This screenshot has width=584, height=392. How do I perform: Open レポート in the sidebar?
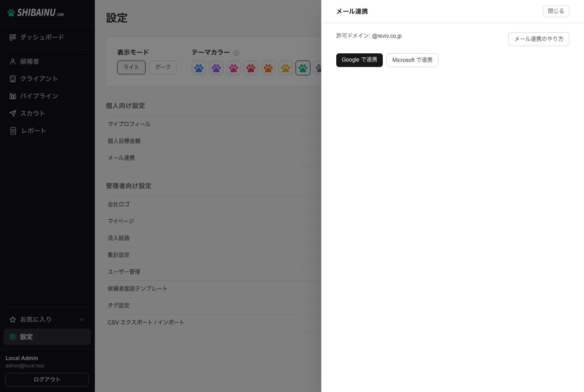pyautogui.click(x=47, y=131)
